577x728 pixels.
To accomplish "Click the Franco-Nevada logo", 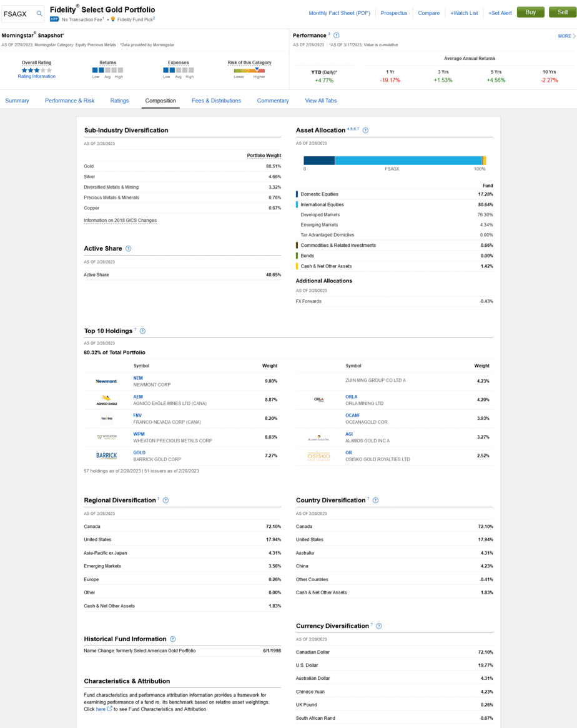I will [x=107, y=418].
